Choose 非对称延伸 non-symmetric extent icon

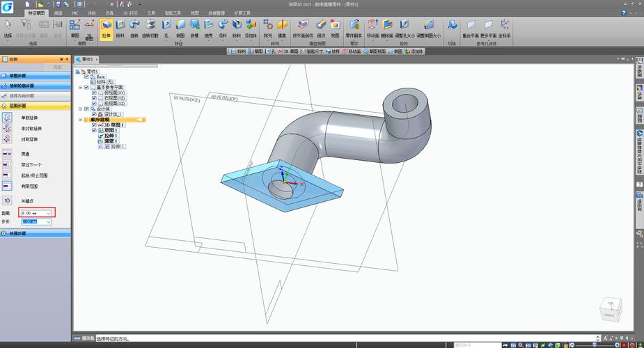coord(7,128)
